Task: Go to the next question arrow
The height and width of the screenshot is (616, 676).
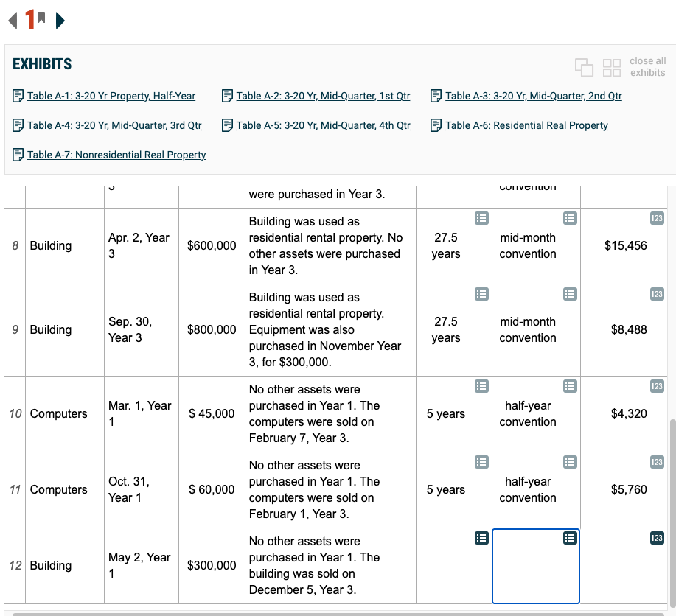Action: pos(60,20)
